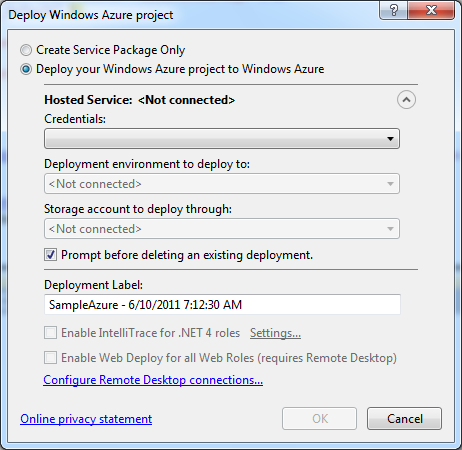Open IntelliTrace Settings link

pos(275,333)
